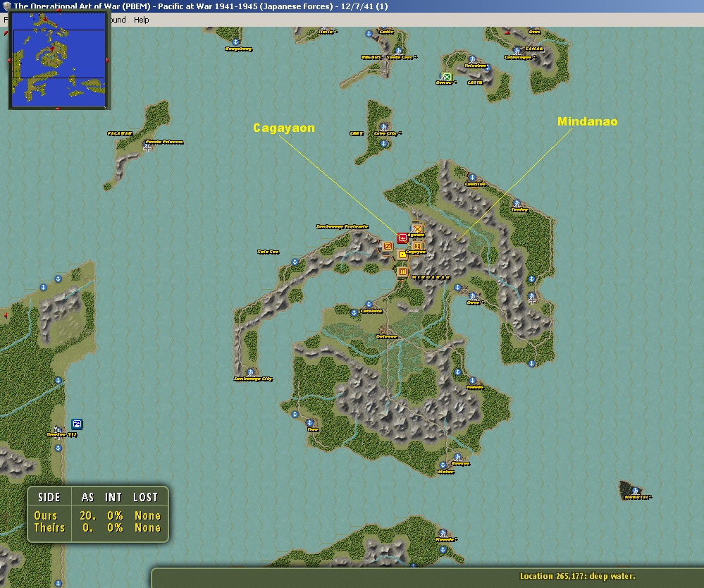
Task: Click the red left-scroll arrow on minimap
Action: click(x=10, y=60)
